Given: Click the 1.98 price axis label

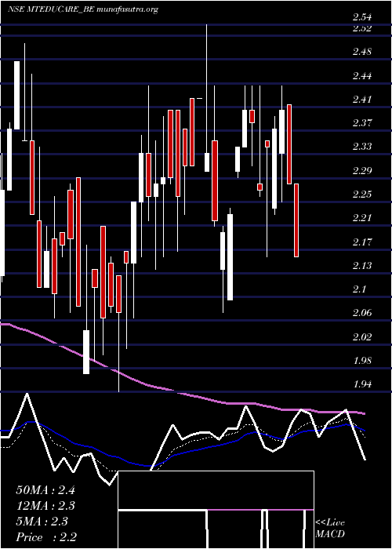Looking at the screenshot, I should coord(362,360).
